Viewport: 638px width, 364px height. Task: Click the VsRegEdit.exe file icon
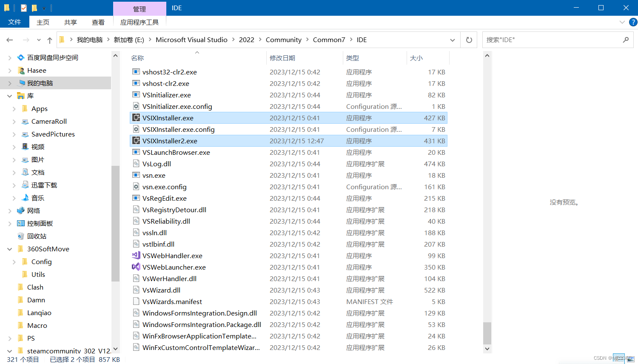(136, 198)
